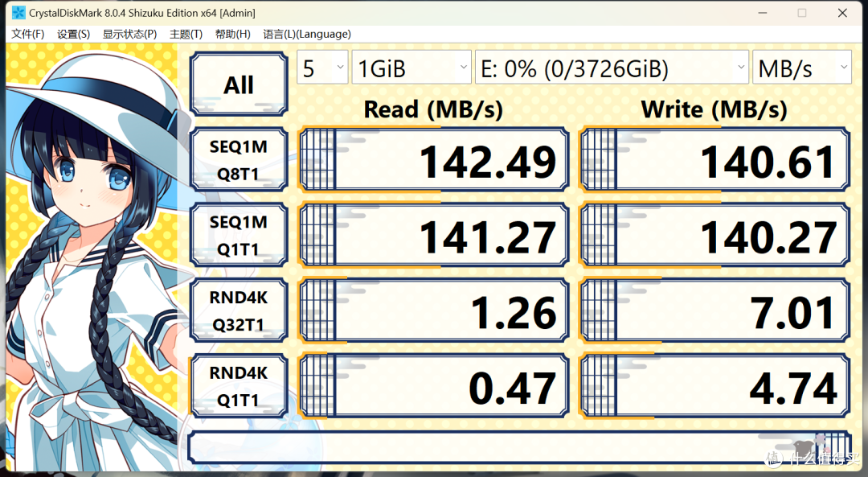Start all benchmarks with the All button
The image size is (868, 477).
coord(239,84)
